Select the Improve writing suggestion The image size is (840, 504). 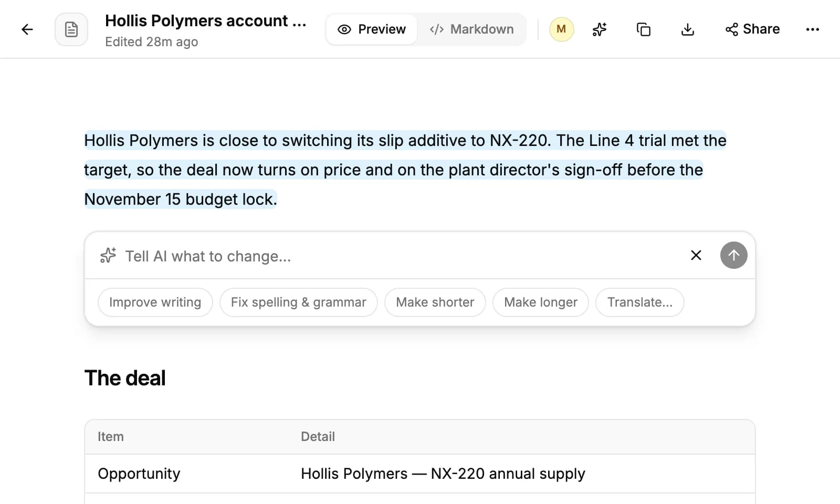155,302
